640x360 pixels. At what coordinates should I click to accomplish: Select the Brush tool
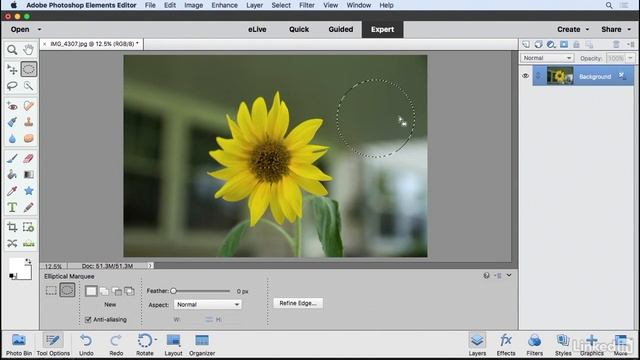click(x=12, y=158)
